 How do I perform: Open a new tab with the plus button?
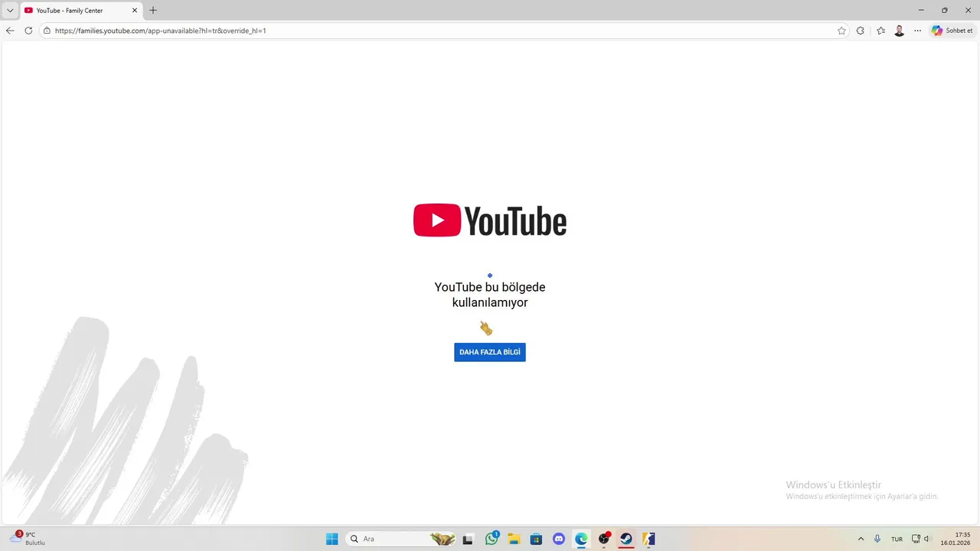tap(152, 11)
